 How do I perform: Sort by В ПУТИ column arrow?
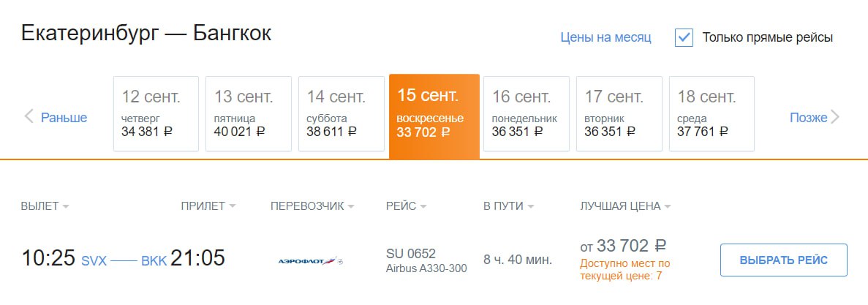pyautogui.click(x=531, y=207)
